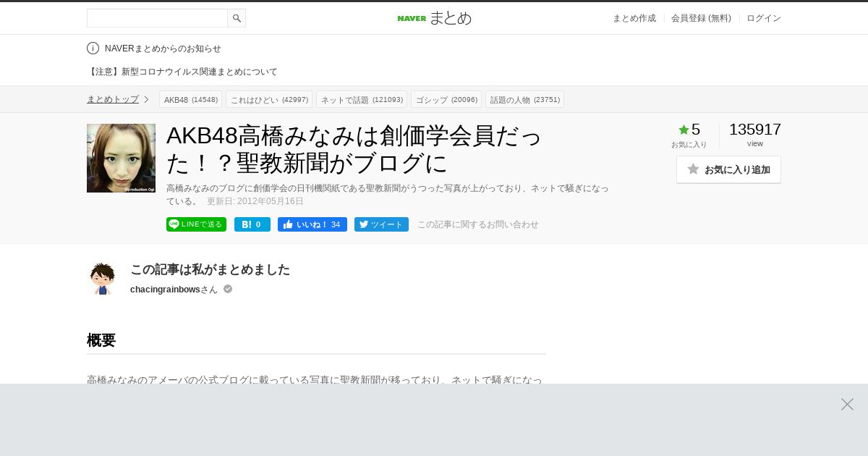Select the 話題の人物 tag
Screen dimensions: 868x456
click(524, 99)
